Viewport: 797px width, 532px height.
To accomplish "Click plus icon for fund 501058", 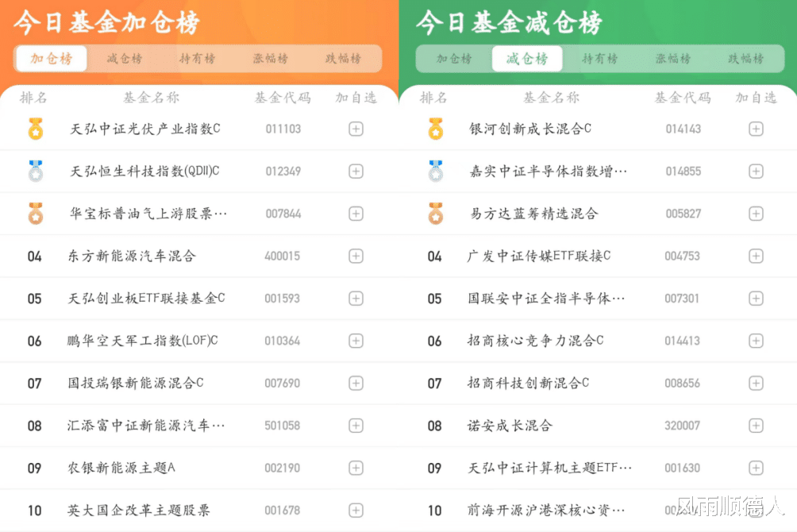I will 356,426.
